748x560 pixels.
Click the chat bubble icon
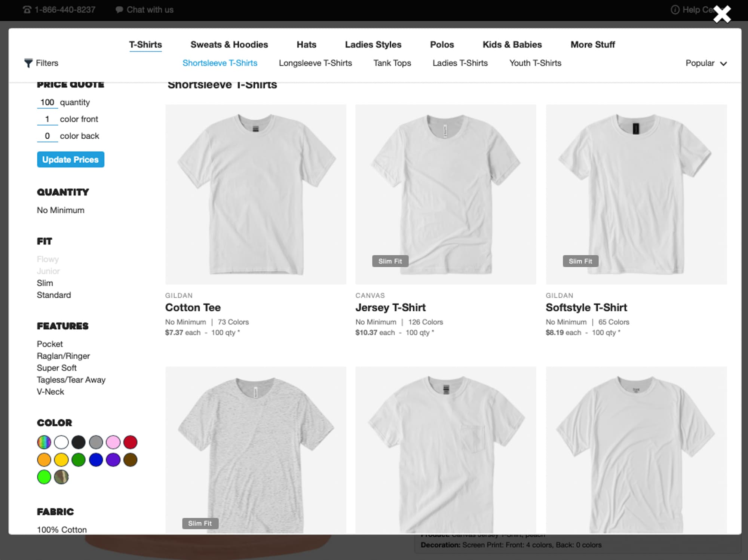tap(119, 9)
